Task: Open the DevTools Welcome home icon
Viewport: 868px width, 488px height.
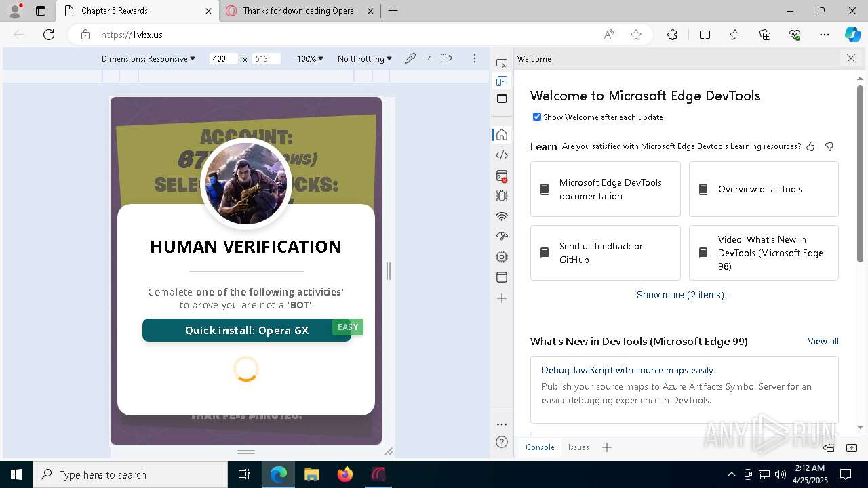Action: [502, 135]
